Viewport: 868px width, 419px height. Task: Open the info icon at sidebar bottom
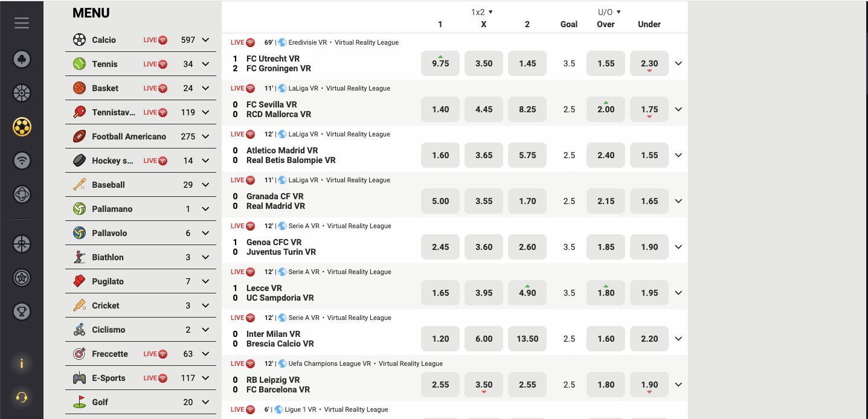22,364
